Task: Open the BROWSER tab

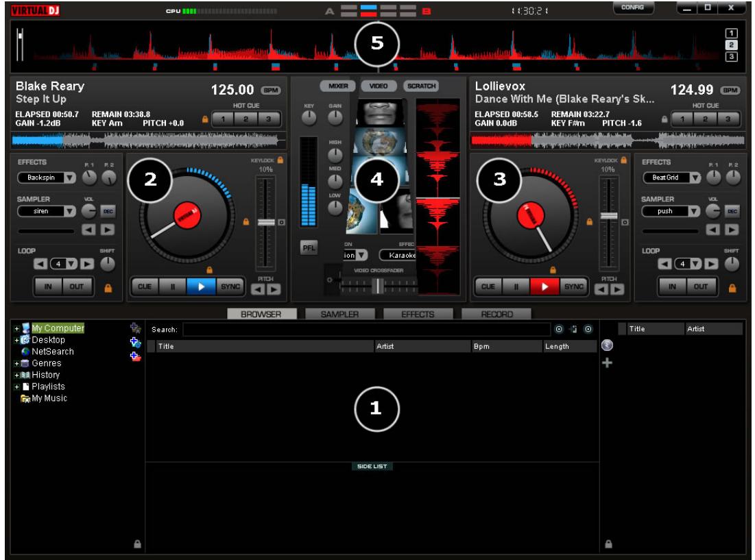Action: point(261,314)
